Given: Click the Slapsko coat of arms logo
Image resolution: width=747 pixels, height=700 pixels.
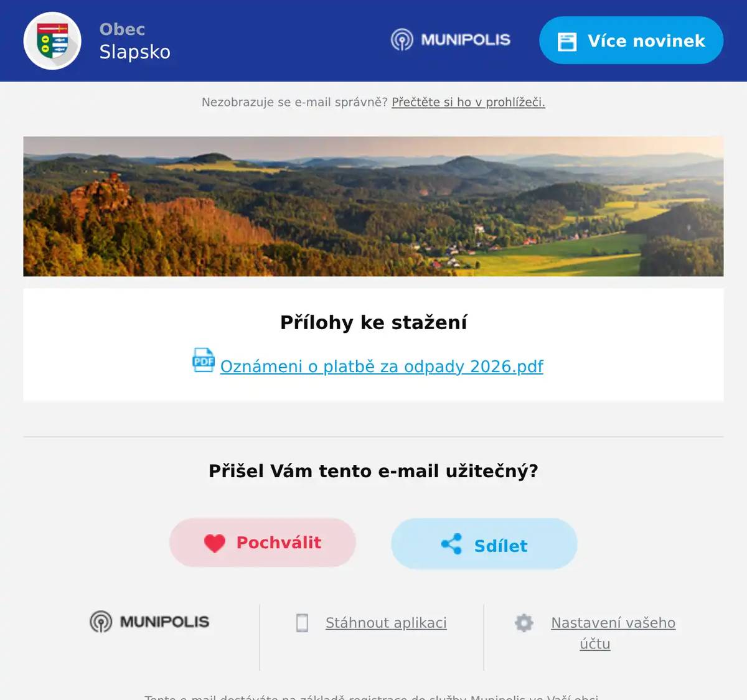Looking at the screenshot, I should (52, 41).
